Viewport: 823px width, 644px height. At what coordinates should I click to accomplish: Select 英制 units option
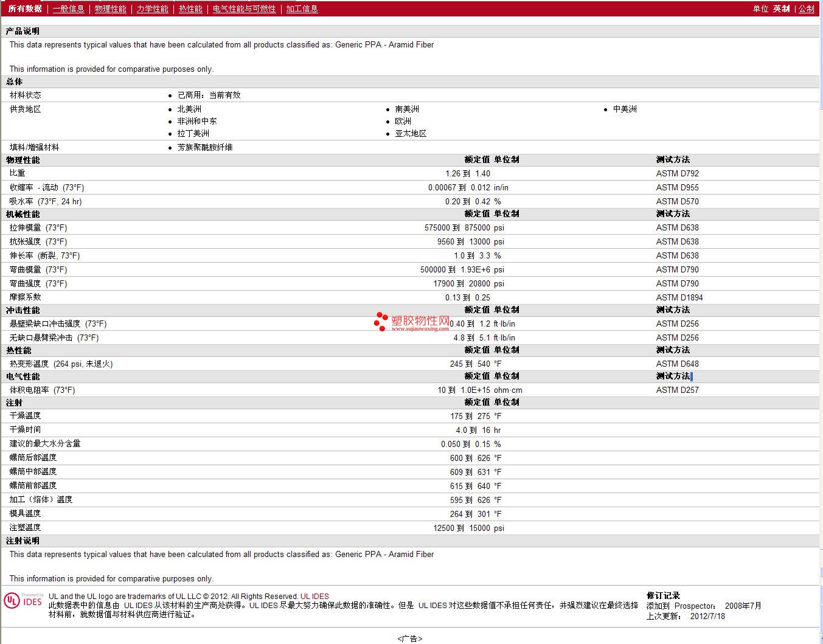782,9
